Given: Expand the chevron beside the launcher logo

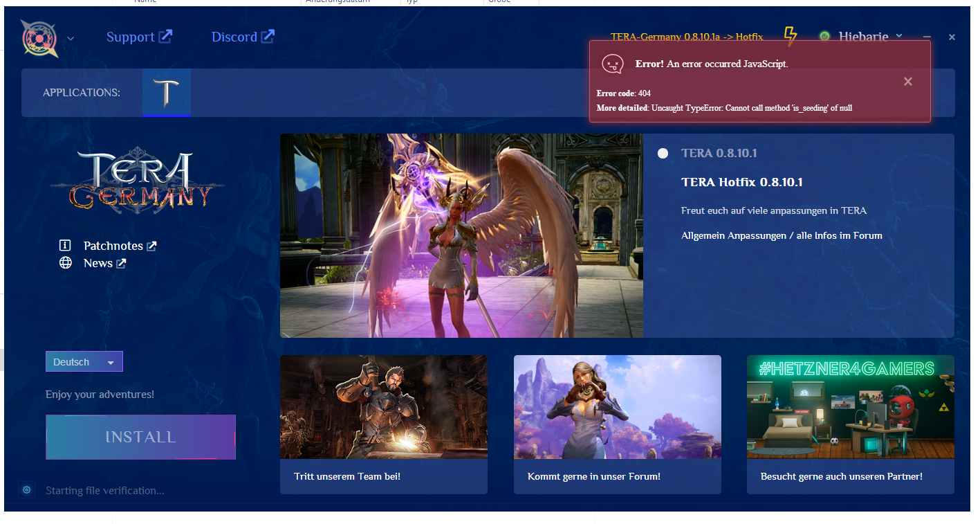Looking at the screenshot, I should pos(71,38).
